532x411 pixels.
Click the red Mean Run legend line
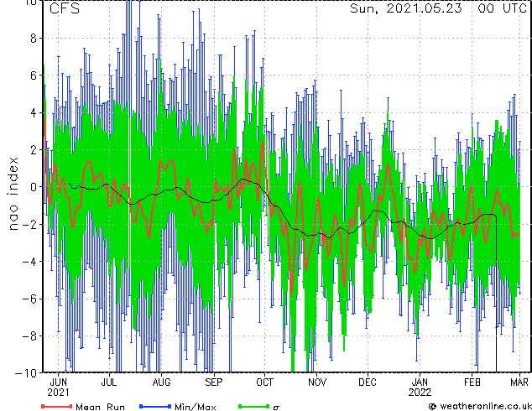57,406
